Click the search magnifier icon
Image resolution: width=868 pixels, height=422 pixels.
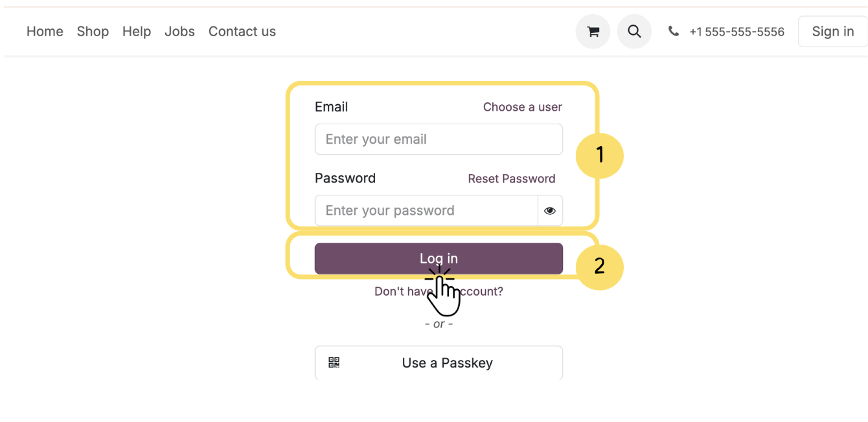634,32
